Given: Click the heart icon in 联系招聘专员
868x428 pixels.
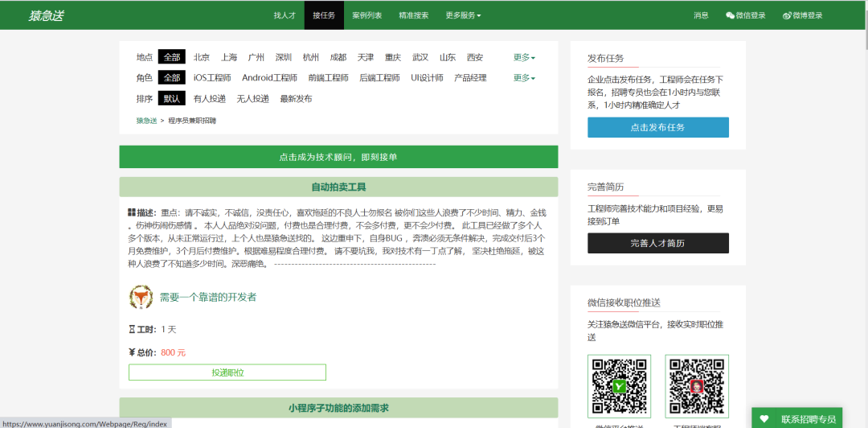Looking at the screenshot, I should point(764,418).
